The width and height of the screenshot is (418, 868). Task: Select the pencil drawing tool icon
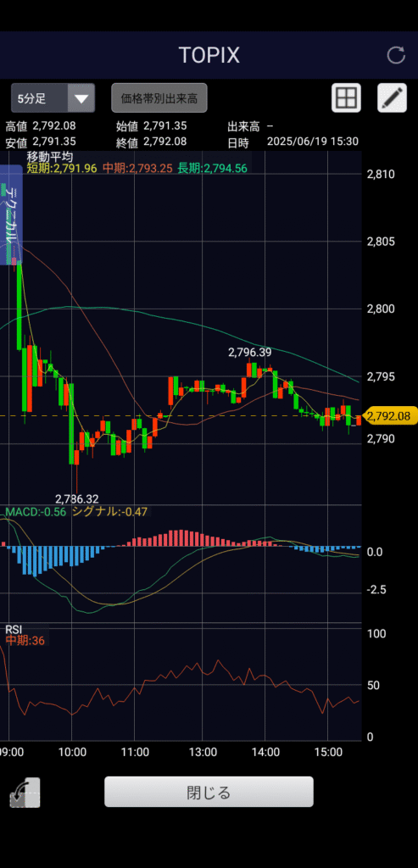392,98
